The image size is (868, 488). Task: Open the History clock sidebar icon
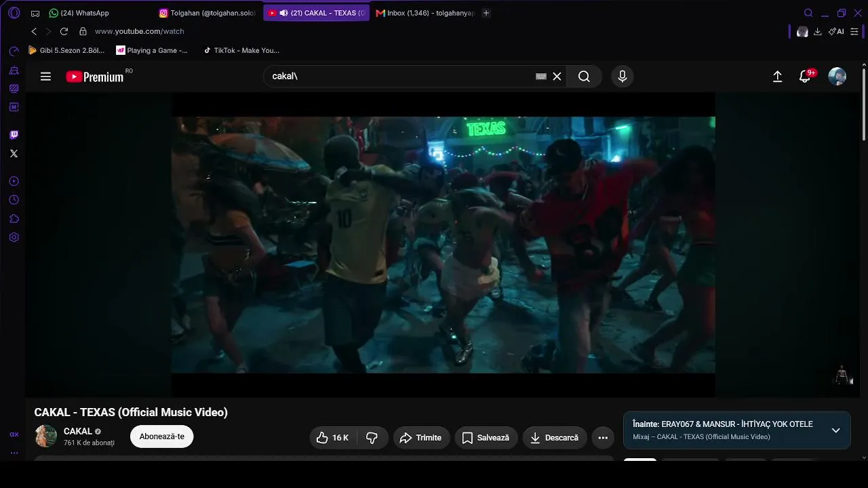(14, 200)
